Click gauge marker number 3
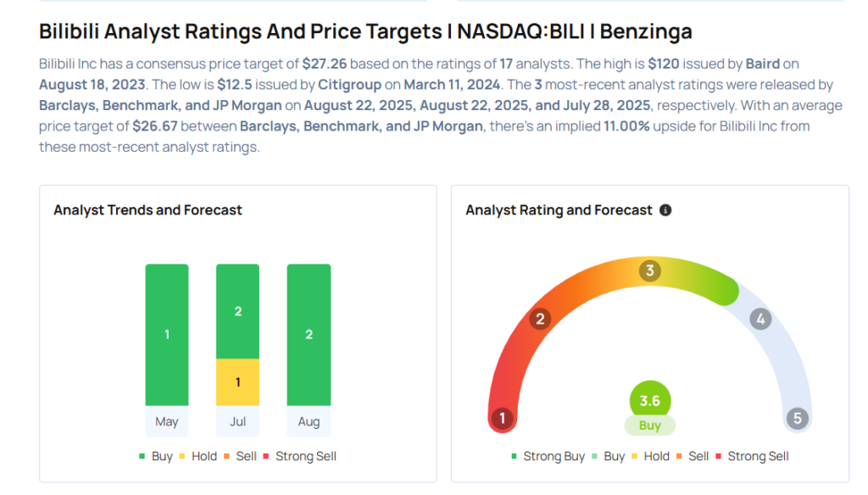Screen dimensions: 868x495 (650, 271)
